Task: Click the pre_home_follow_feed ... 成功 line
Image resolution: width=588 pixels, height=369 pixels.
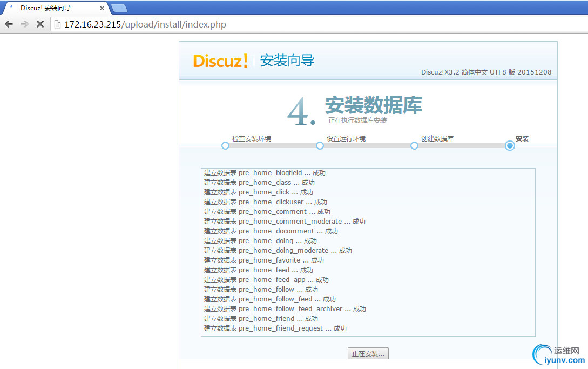Action: point(269,299)
